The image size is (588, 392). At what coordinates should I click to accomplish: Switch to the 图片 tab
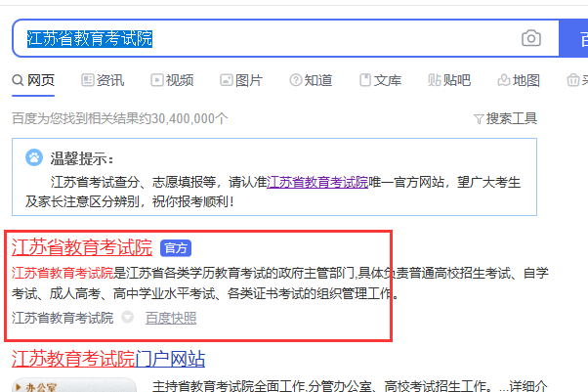[x=241, y=80]
